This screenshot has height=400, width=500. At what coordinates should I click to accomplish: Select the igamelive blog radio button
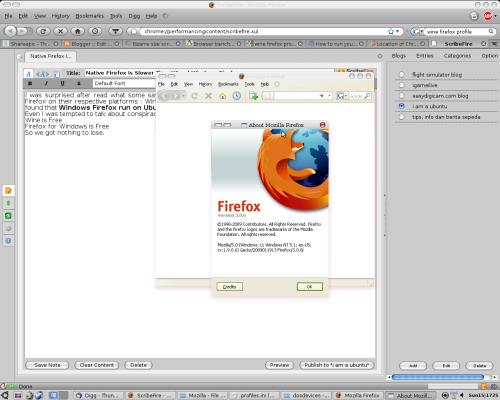tap(402, 85)
